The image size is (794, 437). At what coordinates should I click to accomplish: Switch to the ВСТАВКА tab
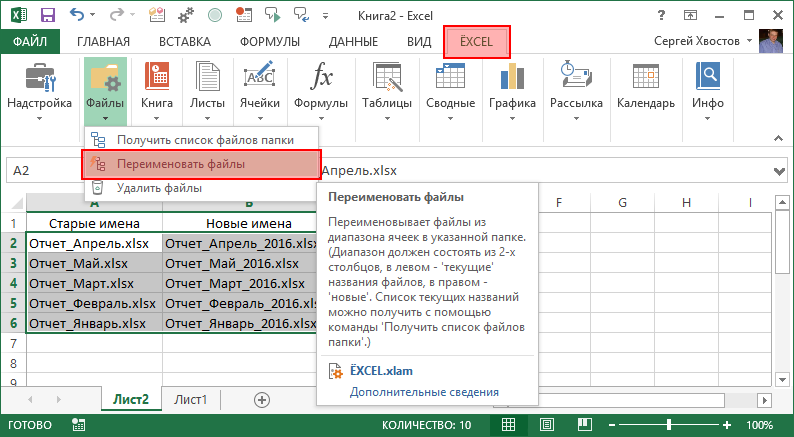[185, 42]
